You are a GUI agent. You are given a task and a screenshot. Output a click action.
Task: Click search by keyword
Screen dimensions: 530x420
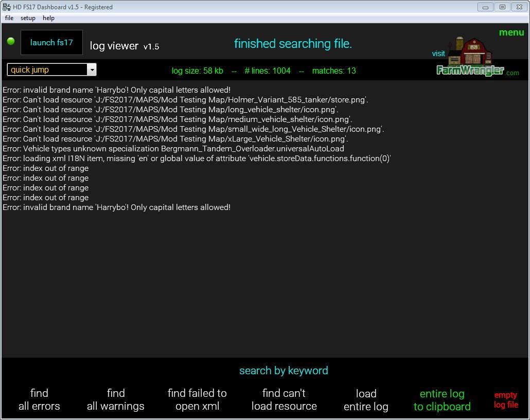pos(284,371)
